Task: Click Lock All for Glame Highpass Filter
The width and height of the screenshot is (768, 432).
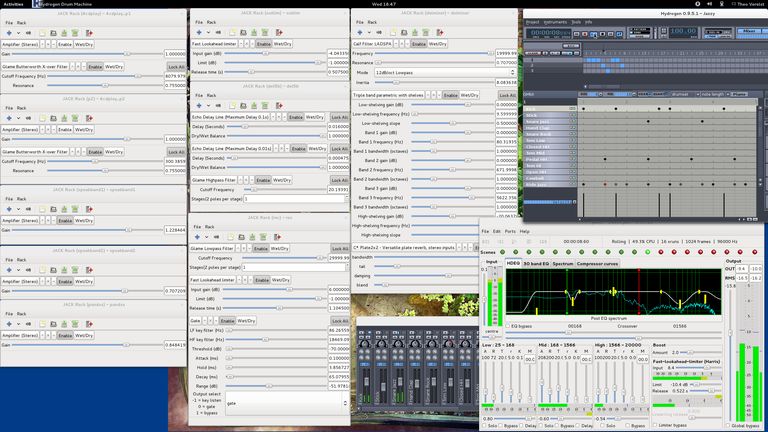Action: coord(339,179)
